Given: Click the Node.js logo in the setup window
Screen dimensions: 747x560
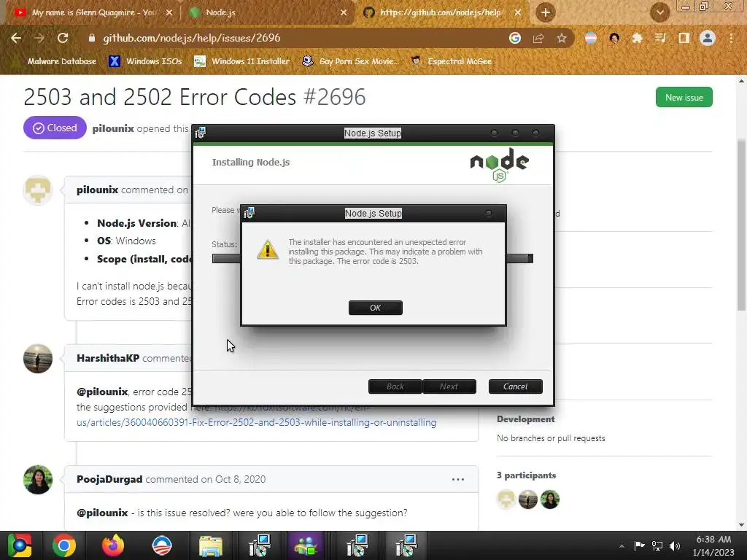Looking at the screenshot, I should coord(499,165).
